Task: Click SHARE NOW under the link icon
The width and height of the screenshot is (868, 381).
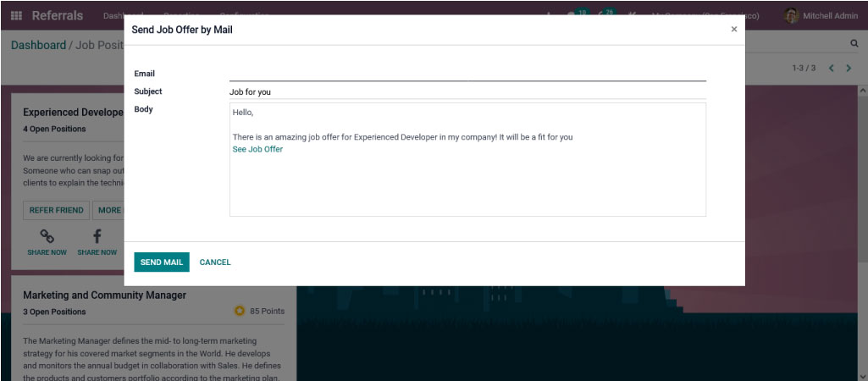Action: point(47,252)
